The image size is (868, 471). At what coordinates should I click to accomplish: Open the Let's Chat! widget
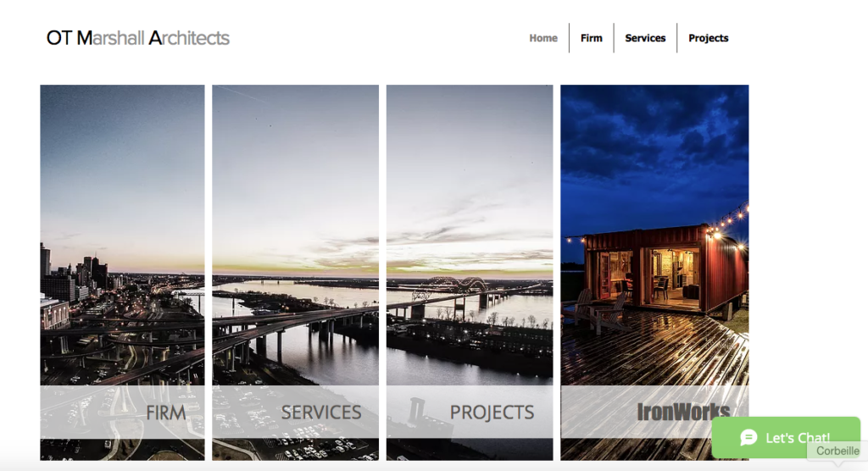(x=786, y=437)
